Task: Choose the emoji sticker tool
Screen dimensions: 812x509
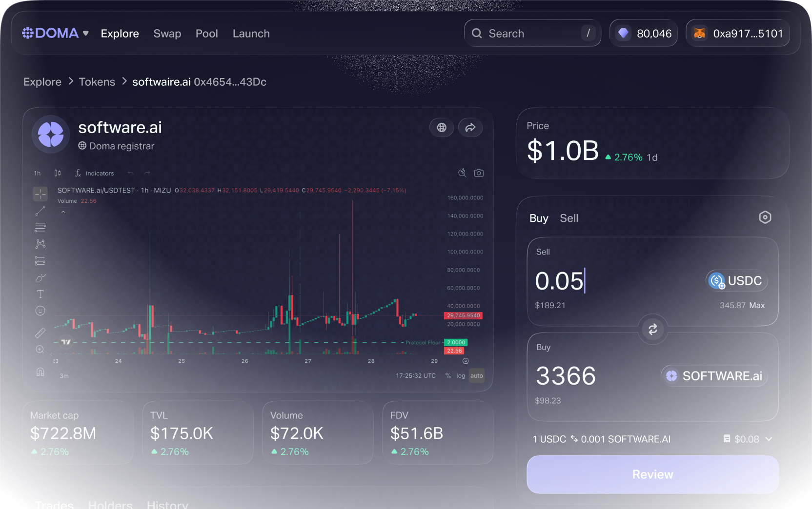Action: [x=41, y=311]
